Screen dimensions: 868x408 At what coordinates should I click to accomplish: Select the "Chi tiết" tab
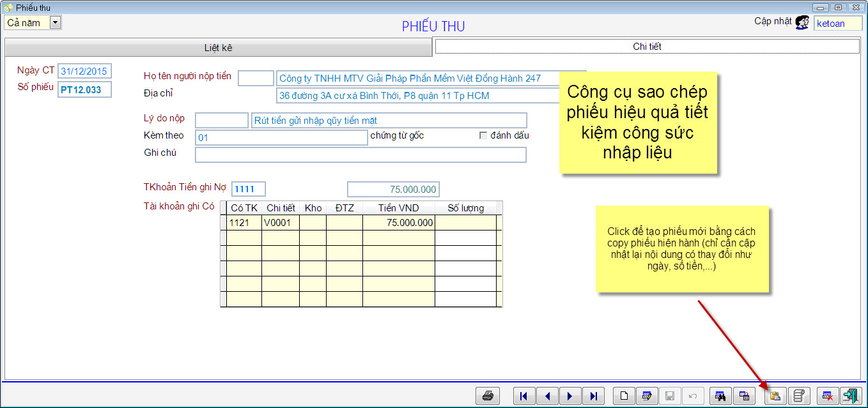(x=647, y=47)
